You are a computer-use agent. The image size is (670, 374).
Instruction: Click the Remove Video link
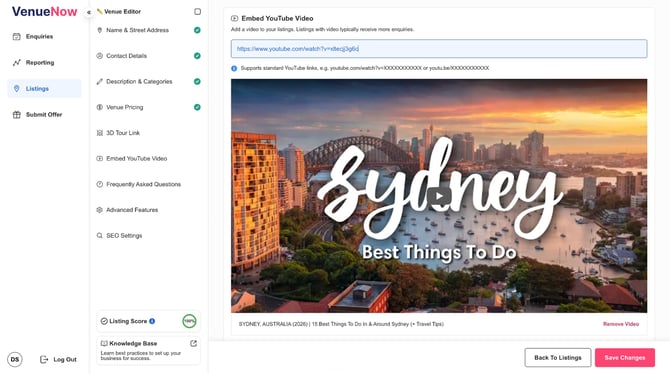[x=621, y=324]
